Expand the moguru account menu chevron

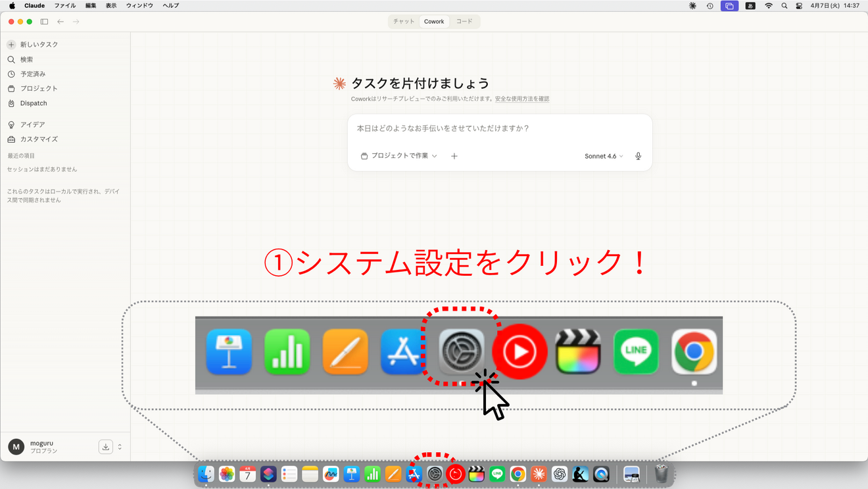(120, 447)
